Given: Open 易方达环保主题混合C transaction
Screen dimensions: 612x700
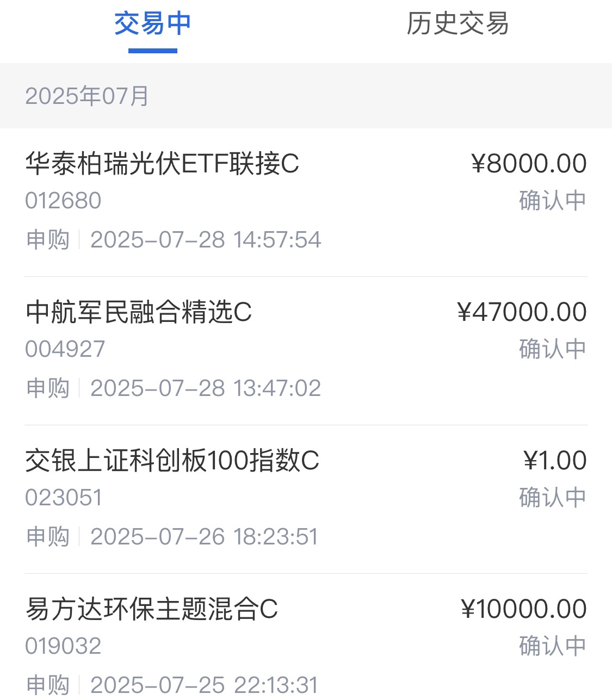Looking at the screenshot, I should (306, 637).
